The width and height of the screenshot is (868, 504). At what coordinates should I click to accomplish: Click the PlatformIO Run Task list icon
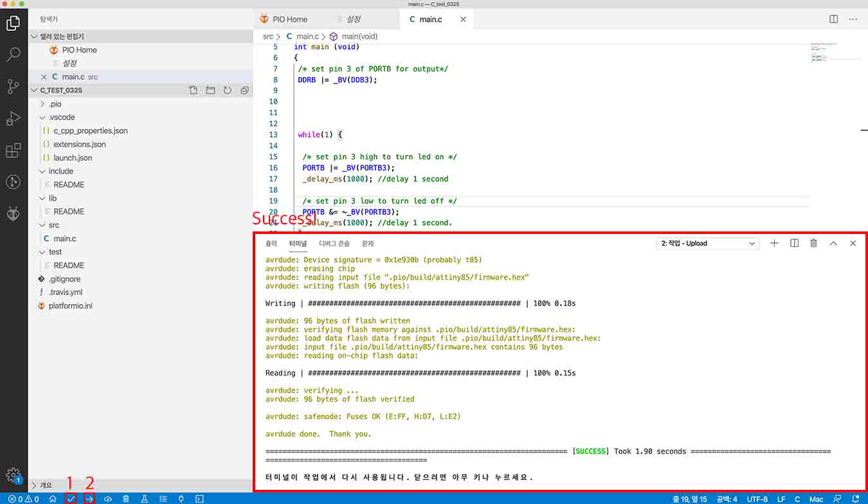click(163, 499)
